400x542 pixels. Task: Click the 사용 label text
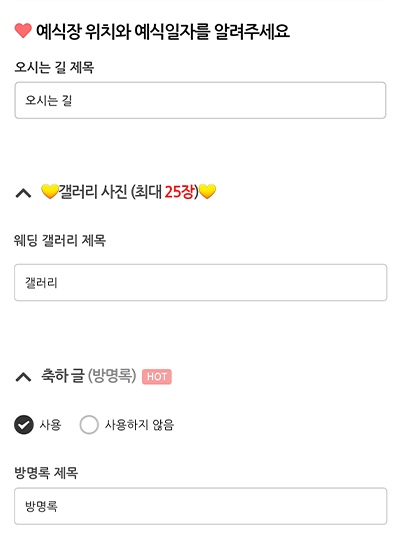[x=50, y=425]
